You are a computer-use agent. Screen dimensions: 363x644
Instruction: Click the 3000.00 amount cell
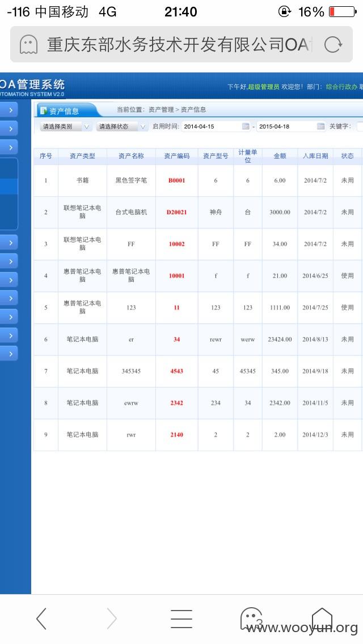point(280,213)
